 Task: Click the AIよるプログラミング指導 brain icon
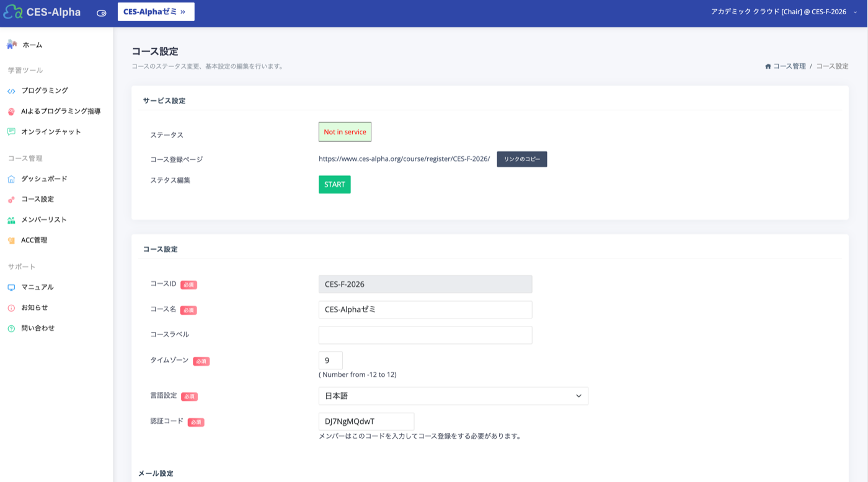click(x=11, y=112)
